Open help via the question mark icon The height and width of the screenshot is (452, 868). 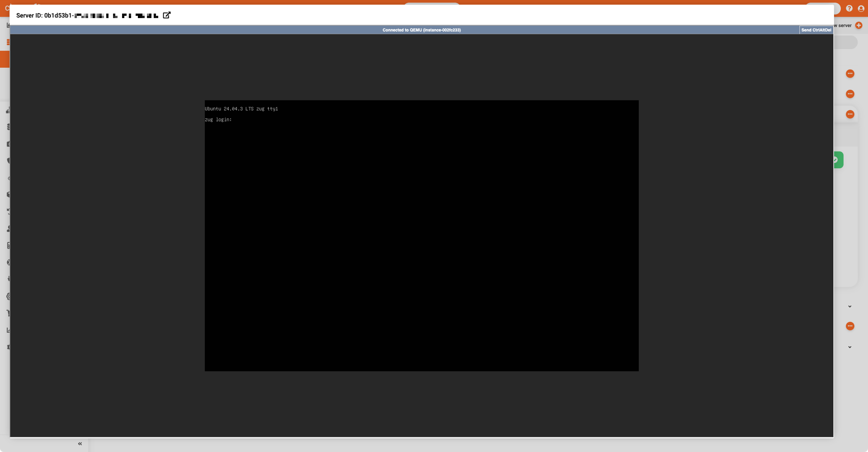pos(849,8)
